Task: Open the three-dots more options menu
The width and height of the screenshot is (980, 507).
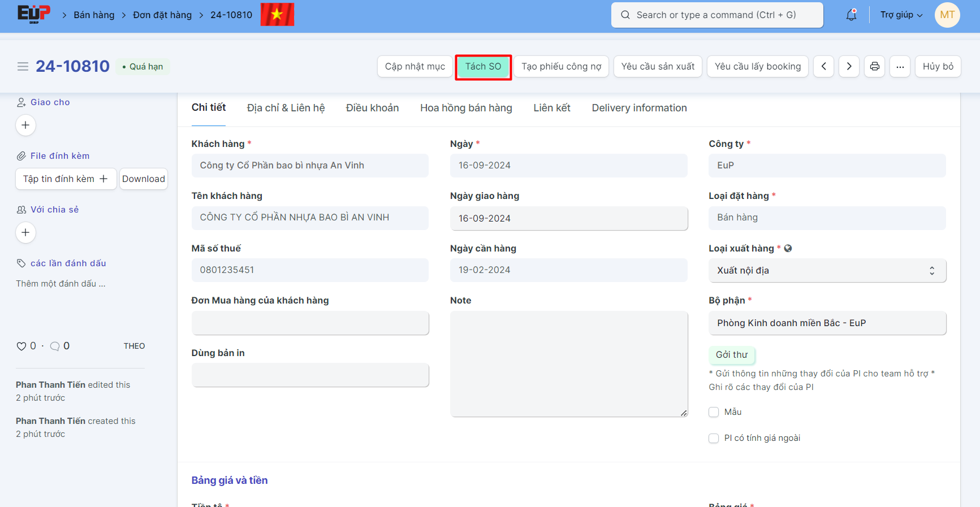Action: [900, 67]
